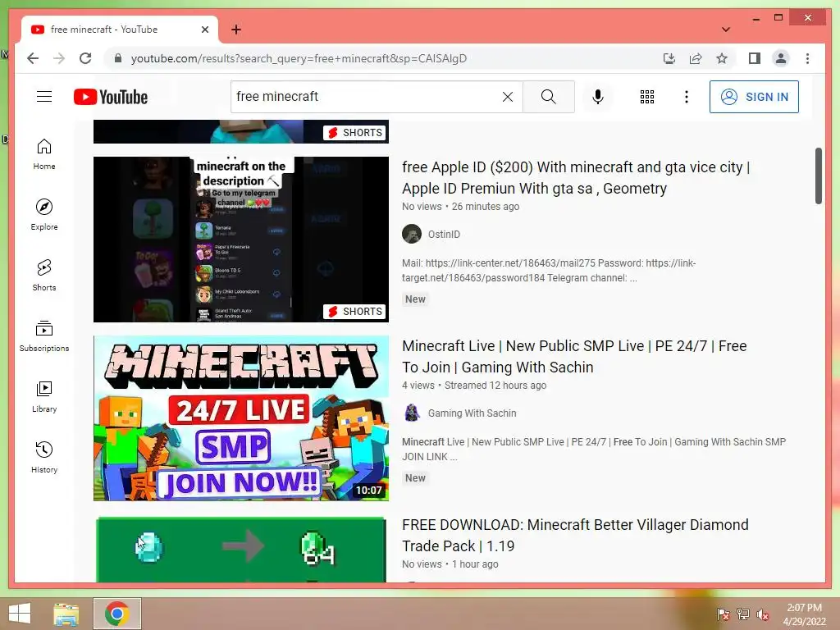Open the 24/7 LIVE SMP thumbnail
840x630 pixels.
click(x=241, y=418)
